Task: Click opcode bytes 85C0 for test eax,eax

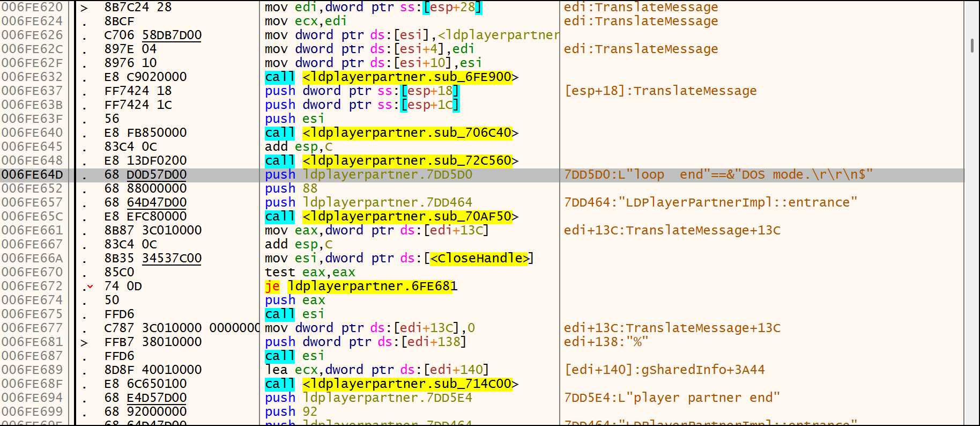Action: (x=119, y=272)
